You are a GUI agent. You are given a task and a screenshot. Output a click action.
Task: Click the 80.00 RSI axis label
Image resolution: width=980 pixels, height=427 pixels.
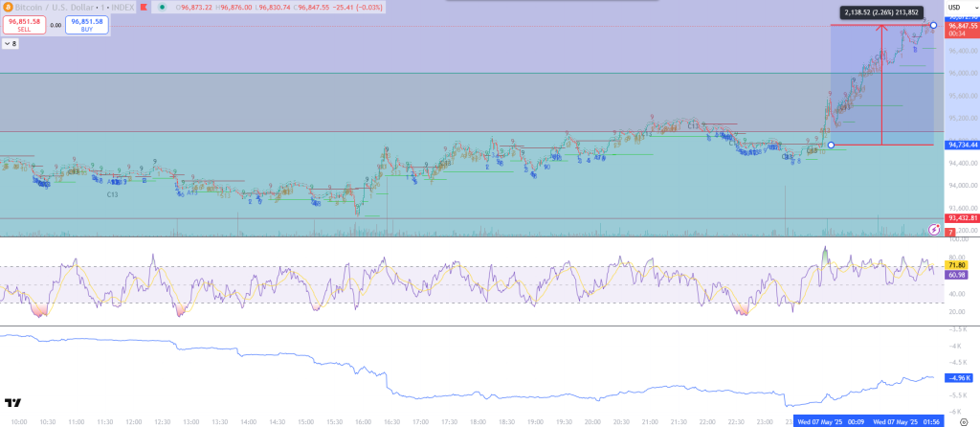coord(957,258)
